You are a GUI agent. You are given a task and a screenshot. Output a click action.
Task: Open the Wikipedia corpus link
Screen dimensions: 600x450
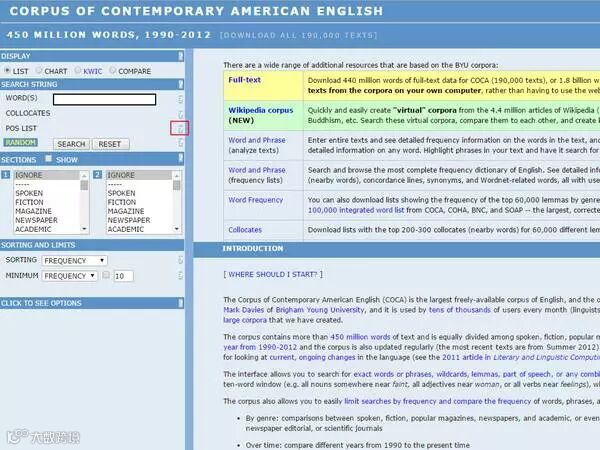click(261, 110)
